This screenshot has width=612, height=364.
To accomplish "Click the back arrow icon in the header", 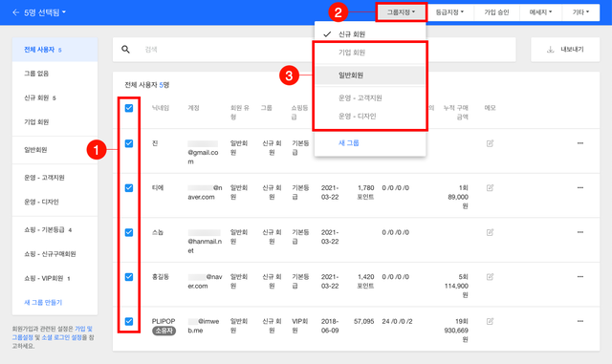I will pyautogui.click(x=15, y=12).
